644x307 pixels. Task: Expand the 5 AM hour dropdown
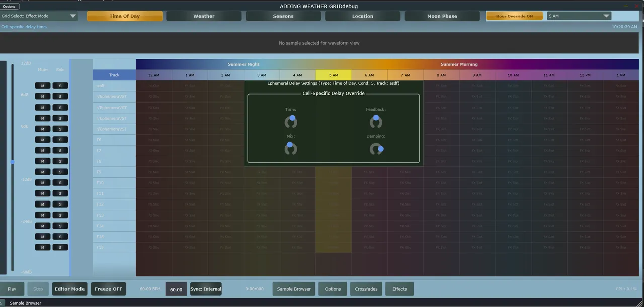(579, 16)
